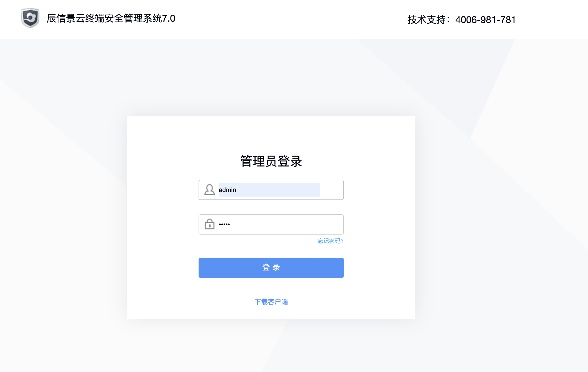Viewport: 588px width, 372px height.
Task: Click the 录 character on login button
Action: pyautogui.click(x=276, y=267)
